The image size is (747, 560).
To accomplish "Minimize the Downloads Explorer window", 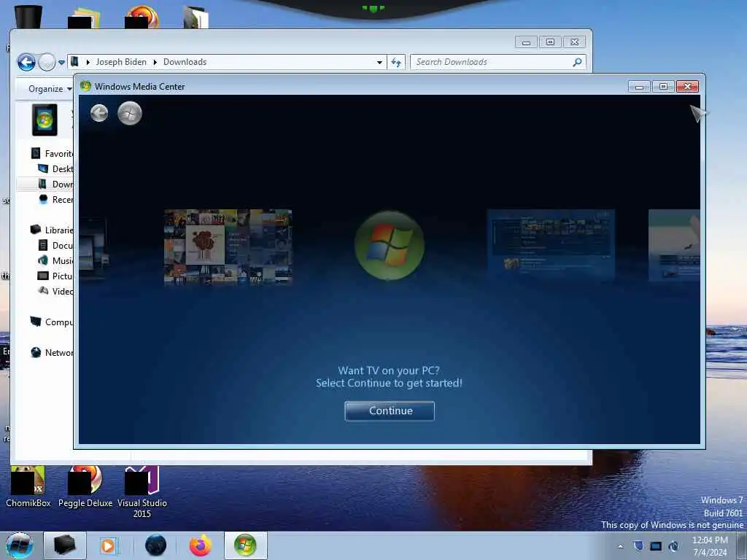I will pos(526,42).
